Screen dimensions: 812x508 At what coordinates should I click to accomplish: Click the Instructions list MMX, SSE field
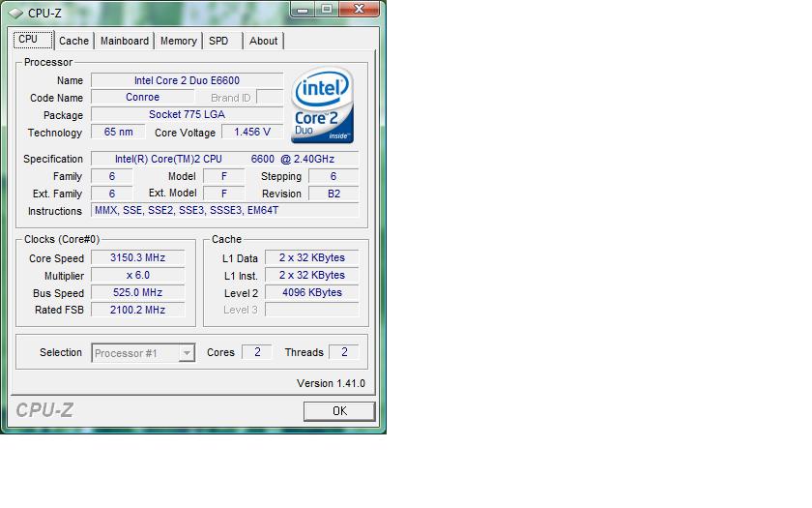[x=224, y=210]
